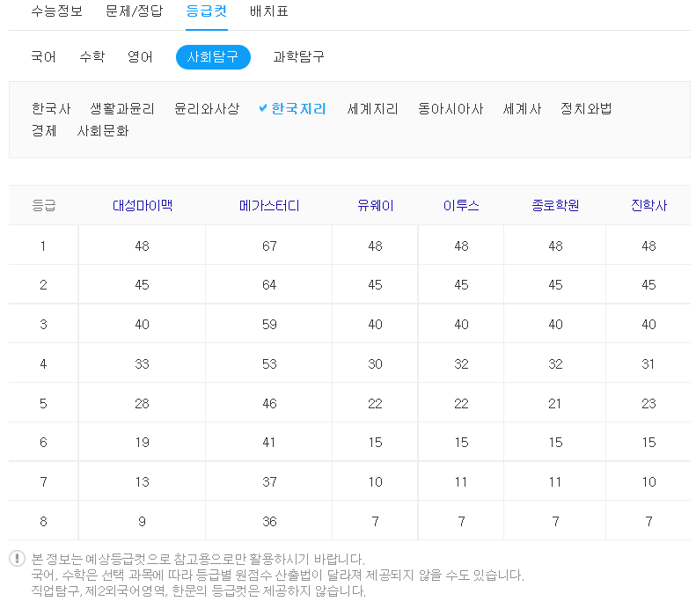This screenshot has height=616, width=696.
Task: Select 윤리와사상 subject filter
Action: (x=207, y=109)
